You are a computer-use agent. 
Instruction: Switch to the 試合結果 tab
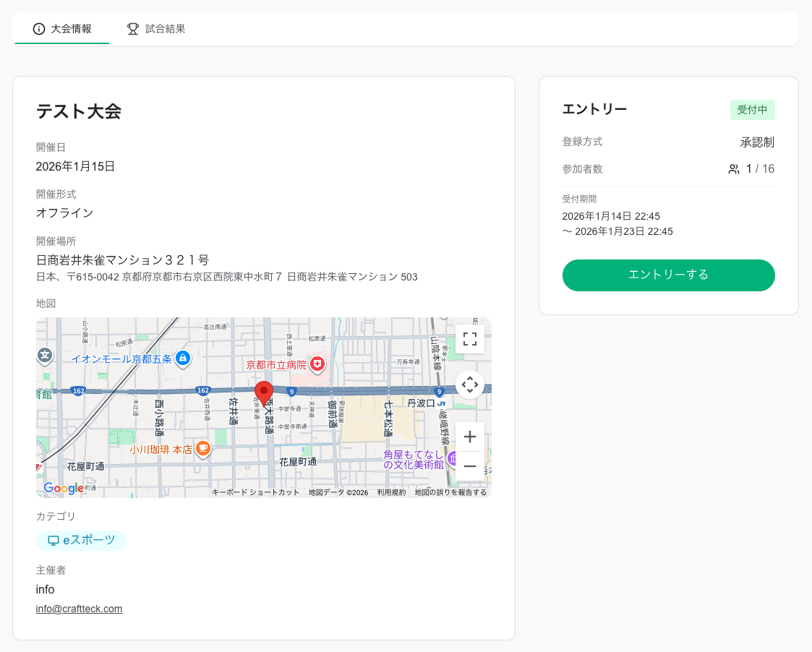tap(156, 29)
